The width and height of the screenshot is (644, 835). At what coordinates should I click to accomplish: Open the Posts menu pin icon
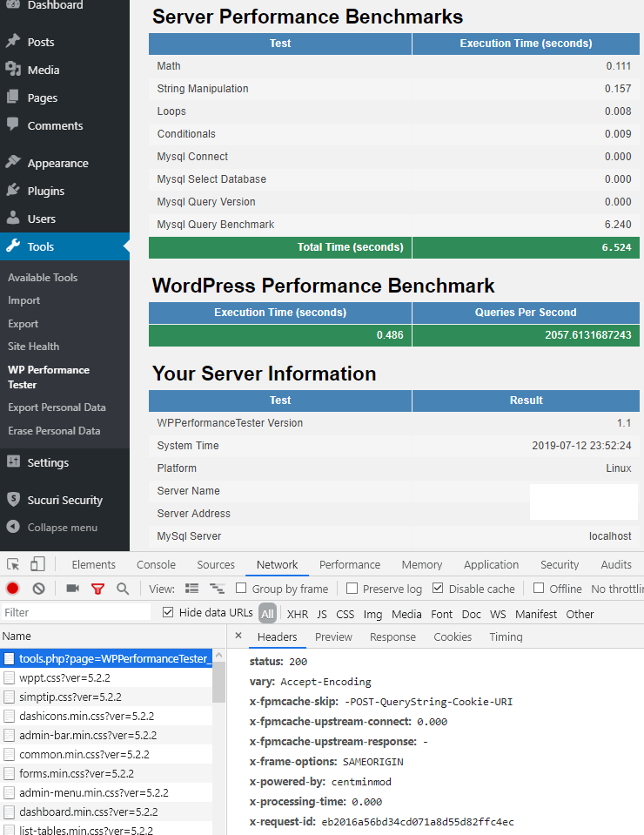13,42
